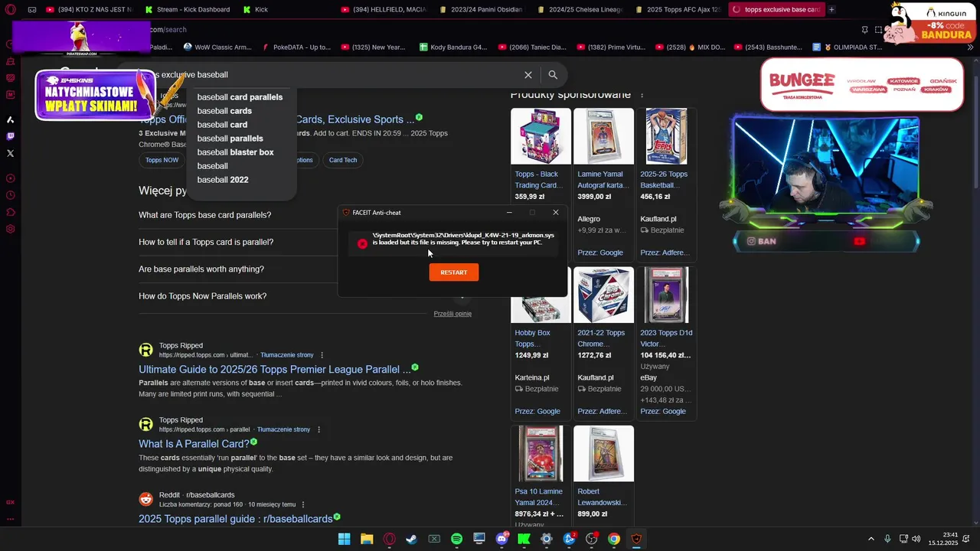The image size is (980, 551).
Task: Open File Explorer from taskbar
Action: pyautogui.click(x=367, y=539)
